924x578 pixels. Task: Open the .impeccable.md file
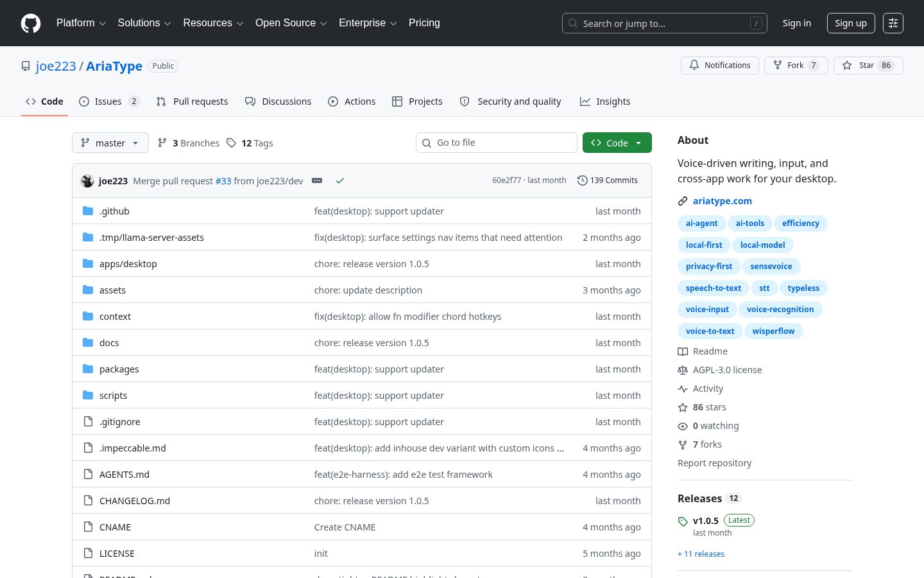(133, 448)
